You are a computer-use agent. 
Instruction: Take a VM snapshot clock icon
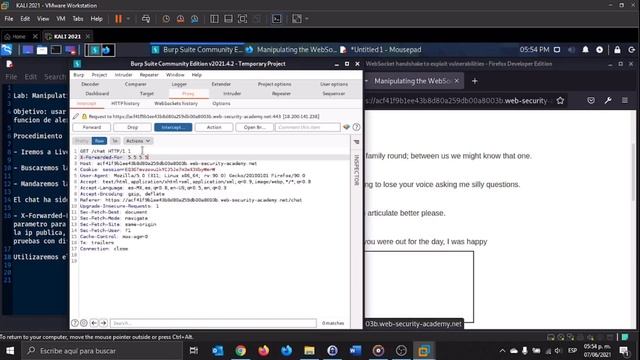166,19
